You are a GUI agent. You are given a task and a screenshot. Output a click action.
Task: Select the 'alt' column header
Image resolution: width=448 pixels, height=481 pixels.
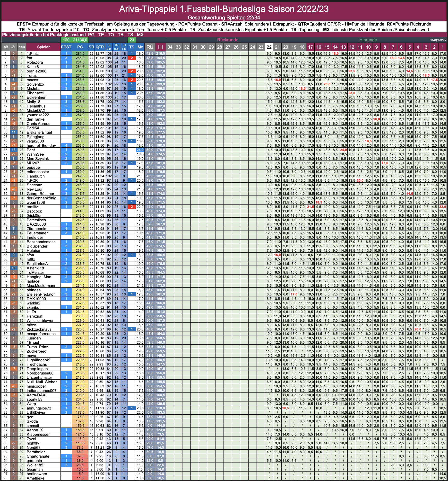(6, 47)
